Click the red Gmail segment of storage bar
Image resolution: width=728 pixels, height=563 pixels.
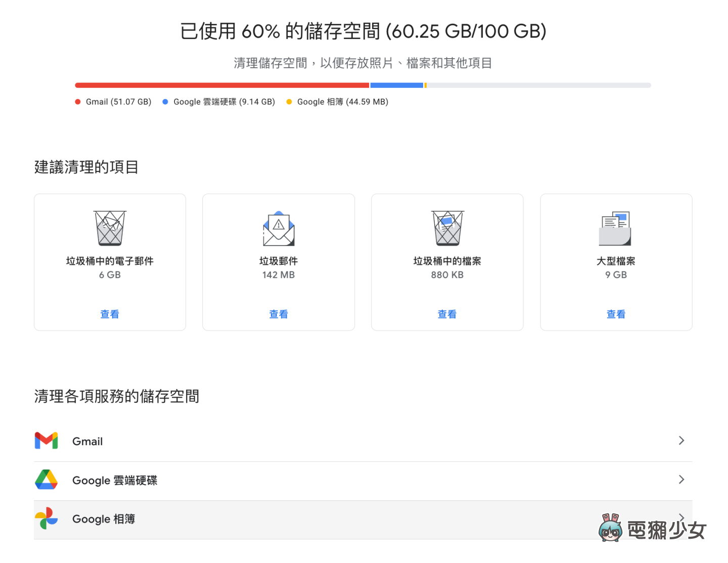(x=222, y=85)
